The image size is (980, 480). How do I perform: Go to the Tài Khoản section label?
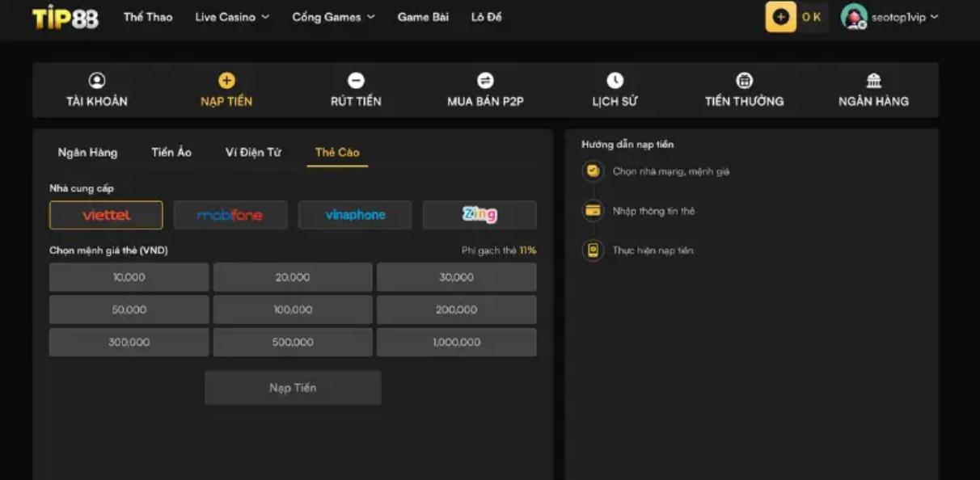tap(97, 101)
